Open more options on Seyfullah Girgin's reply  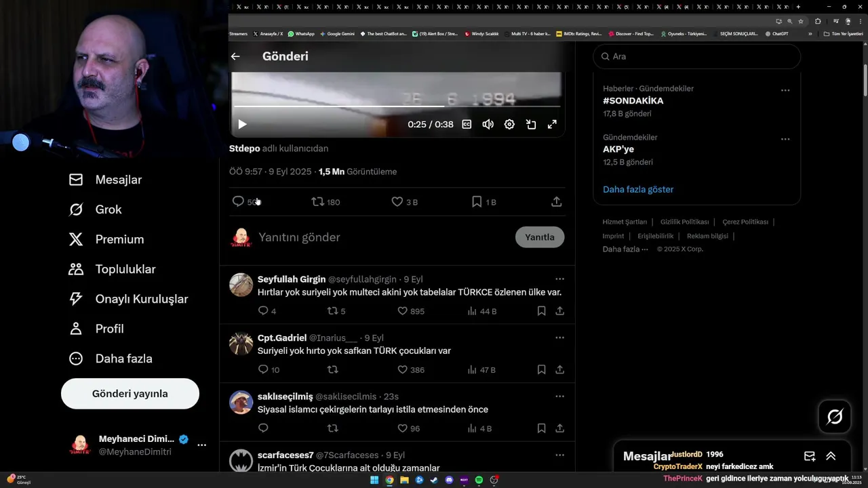[559, 279]
